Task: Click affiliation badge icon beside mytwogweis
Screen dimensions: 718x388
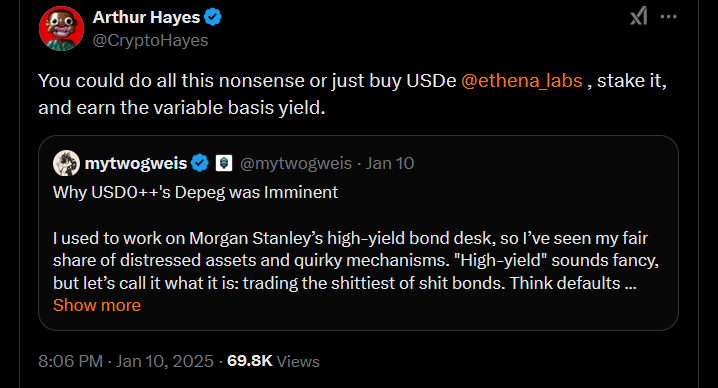Action: click(x=224, y=163)
